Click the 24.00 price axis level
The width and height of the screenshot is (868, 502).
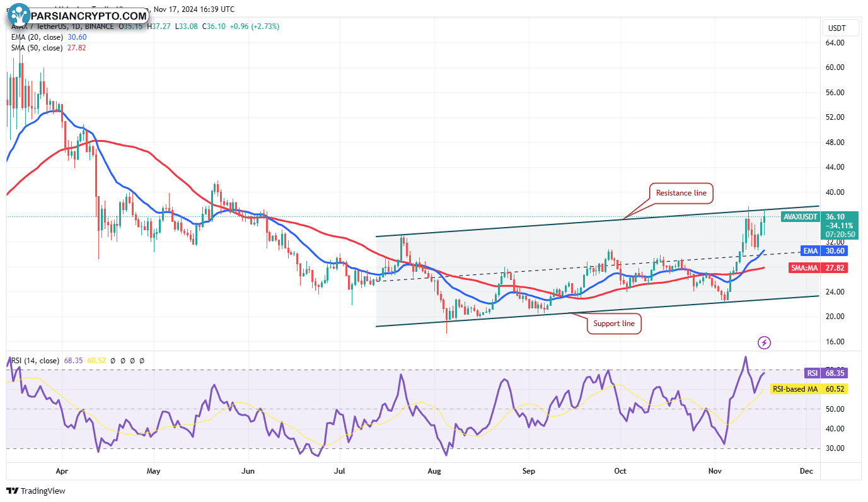tap(836, 292)
